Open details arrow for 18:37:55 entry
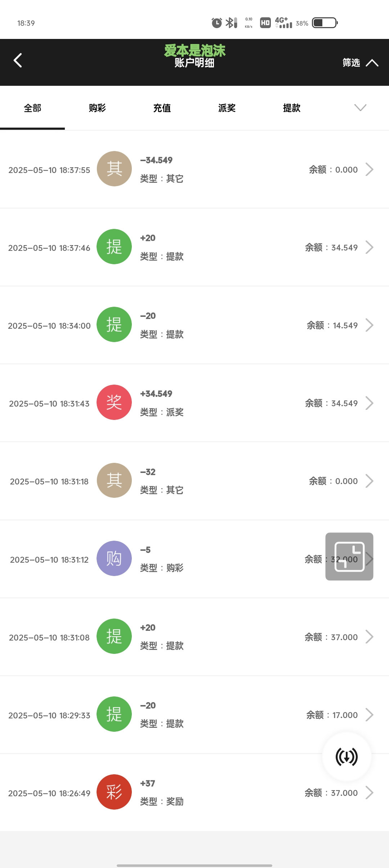 click(x=369, y=169)
